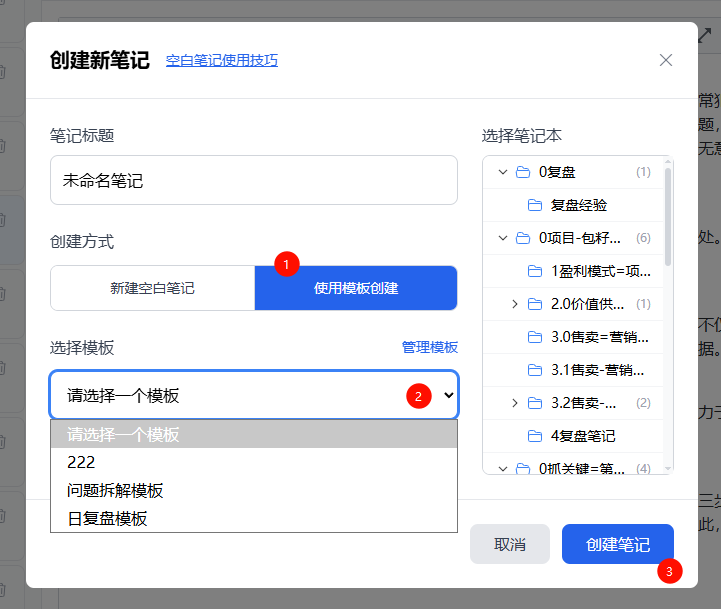This screenshot has height=609, width=721.
Task: Select the 1盈利模式 notebook folder icon
Action: pyautogui.click(x=535, y=271)
